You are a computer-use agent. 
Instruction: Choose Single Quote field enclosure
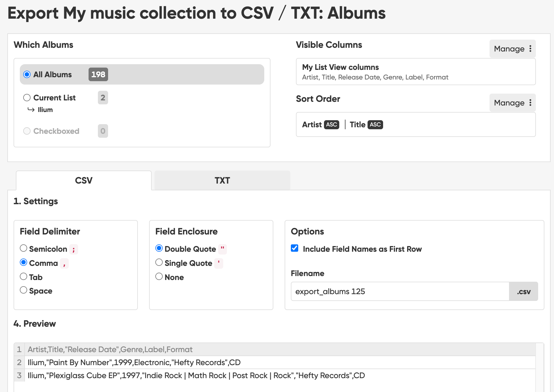point(159,262)
